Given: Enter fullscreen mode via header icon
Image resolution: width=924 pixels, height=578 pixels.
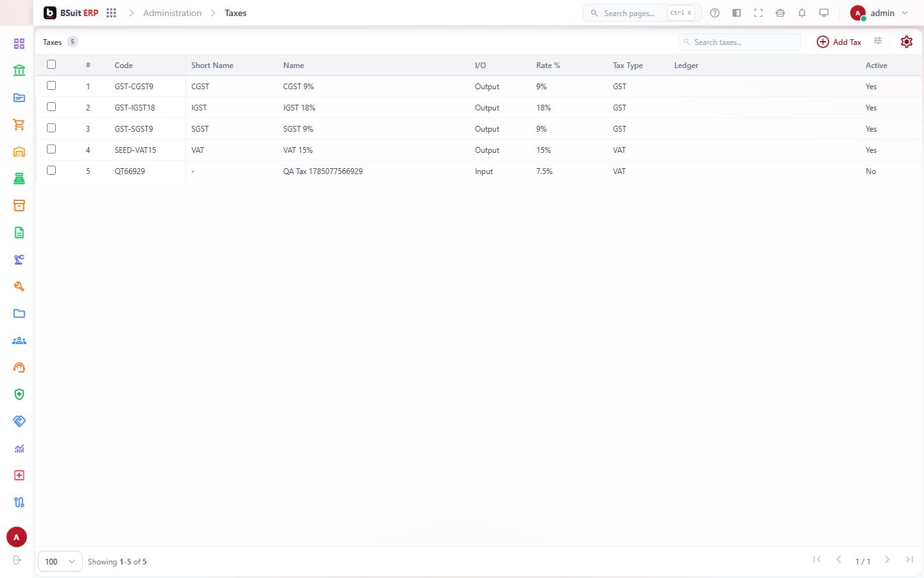Looking at the screenshot, I should (758, 13).
